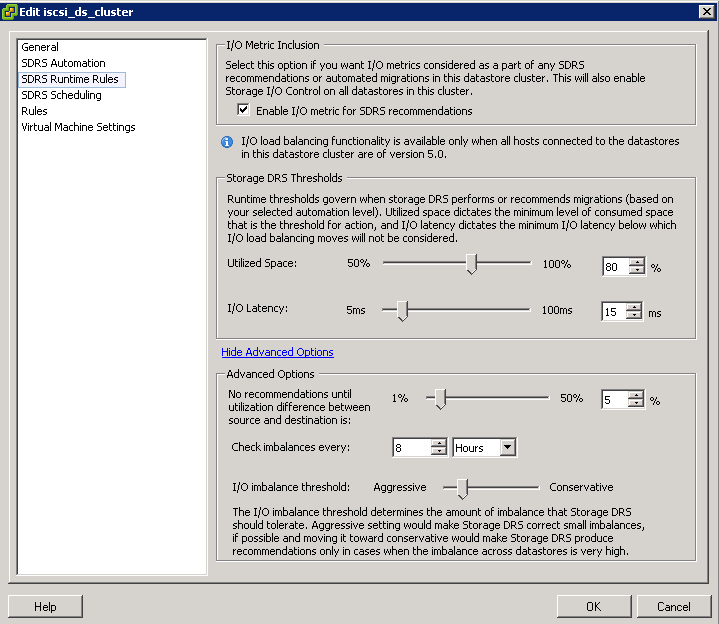
Task: Click the info icon beside I/O load balancing note
Action: pos(227,142)
